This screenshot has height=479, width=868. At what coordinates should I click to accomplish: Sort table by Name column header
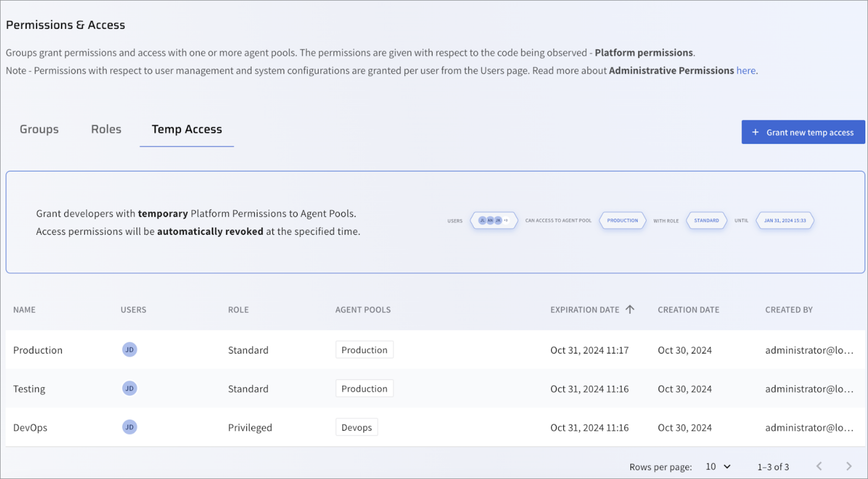coord(24,310)
